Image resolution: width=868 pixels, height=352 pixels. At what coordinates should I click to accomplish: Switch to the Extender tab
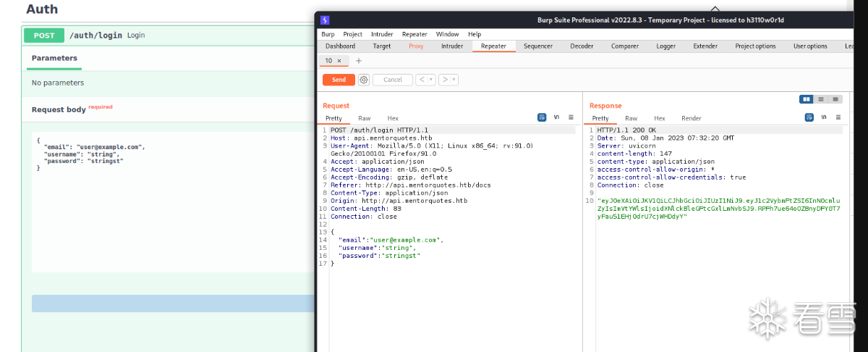pyautogui.click(x=705, y=46)
